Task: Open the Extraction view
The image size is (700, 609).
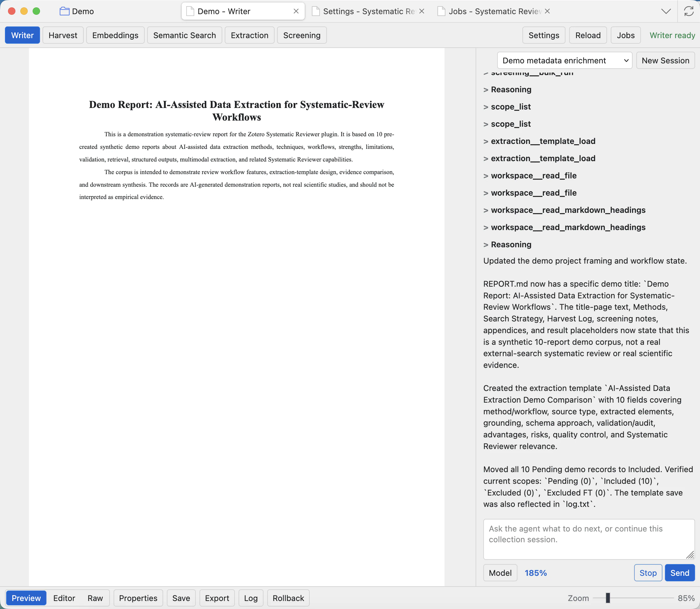Action: pos(249,35)
